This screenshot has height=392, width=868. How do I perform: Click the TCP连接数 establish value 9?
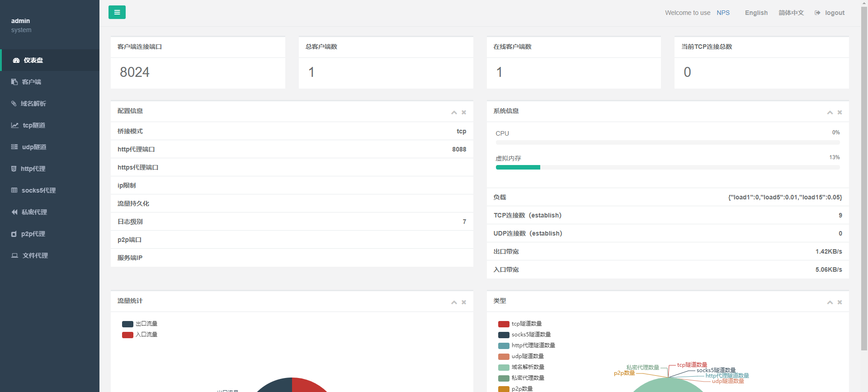tap(840, 215)
